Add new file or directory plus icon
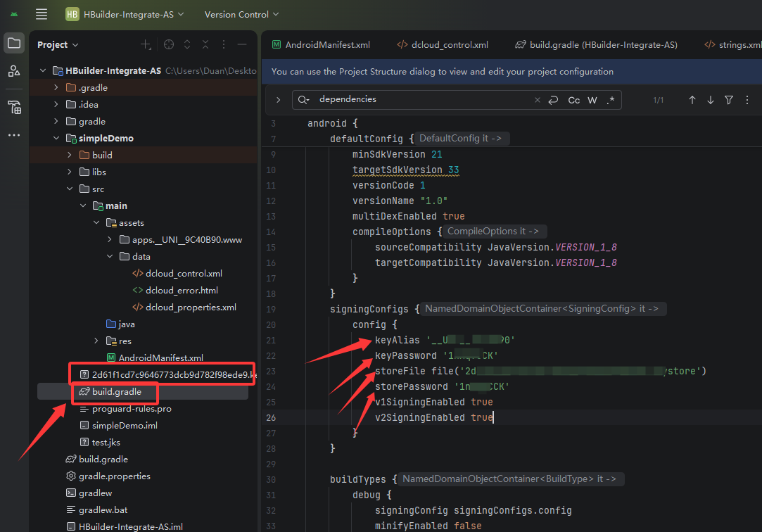The image size is (762, 532). (146, 45)
